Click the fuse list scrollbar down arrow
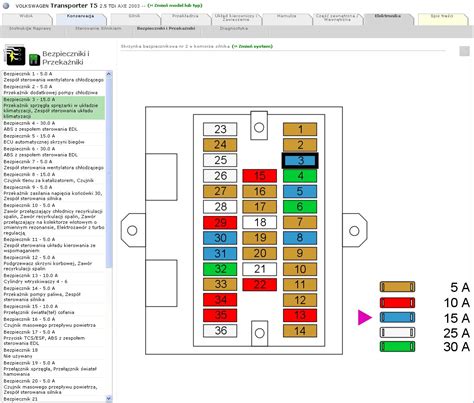Viewport: 474px width, 403px height. point(109,398)
